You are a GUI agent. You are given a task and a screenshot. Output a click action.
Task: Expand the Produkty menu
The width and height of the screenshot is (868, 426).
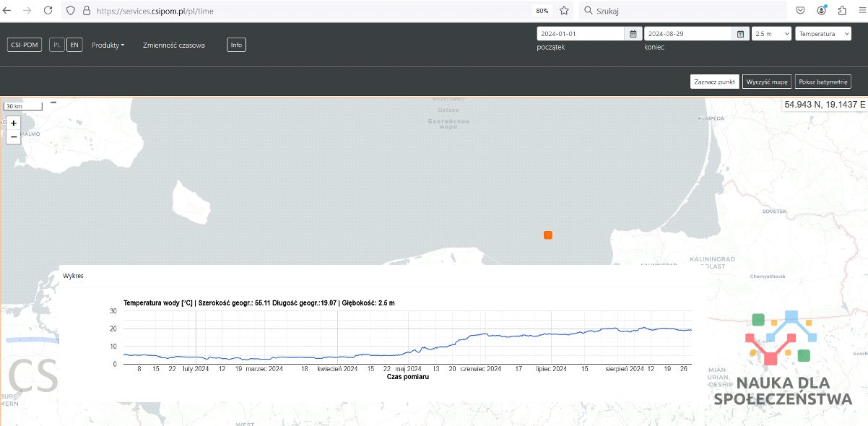tap(108, 45)
